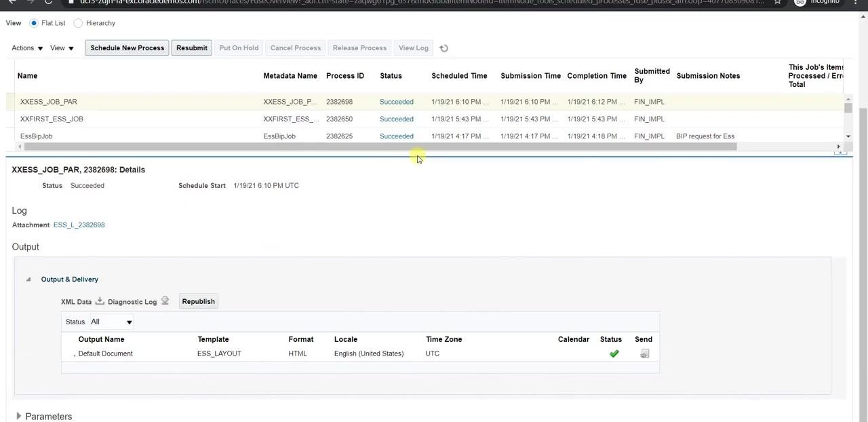The image size is (868, 422).
Task: Open the Actions menu
Action: pyautogui.click(x=27, y=48)
